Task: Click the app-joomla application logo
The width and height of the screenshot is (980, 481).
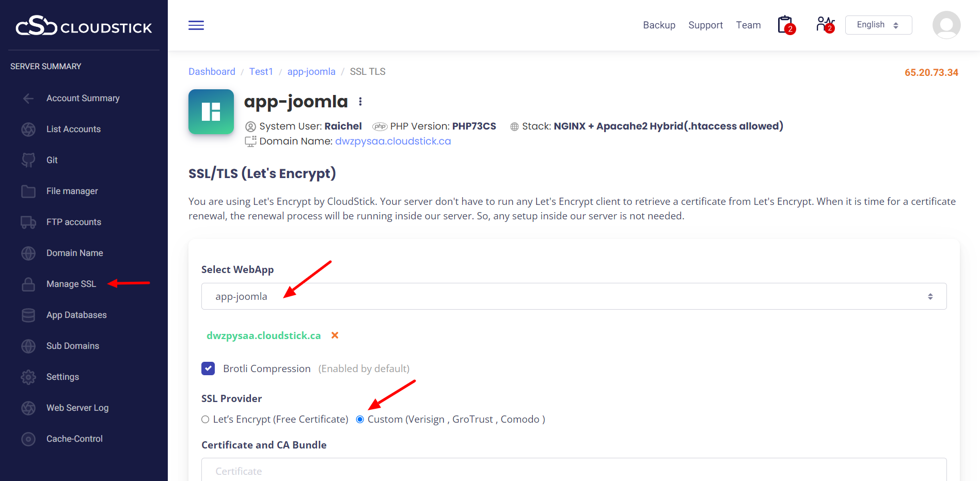Action: (211, 111)
